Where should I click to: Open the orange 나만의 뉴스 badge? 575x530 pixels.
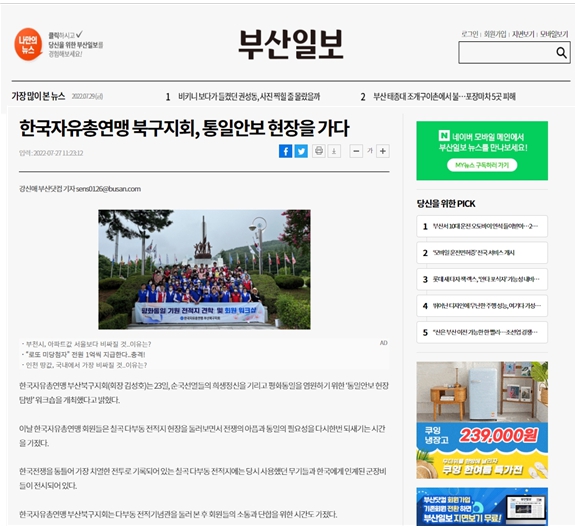28,44
